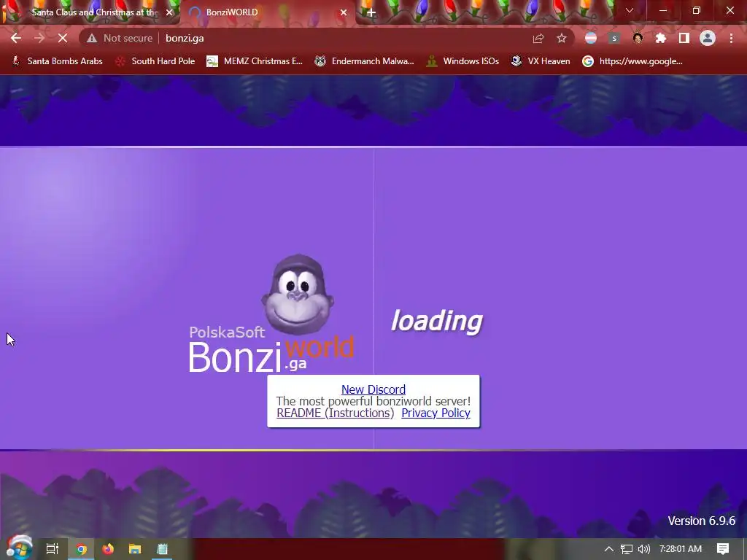Image resolution: width=747 pixels, height=560 pixels.
Task: Open the gray S extension icon
Action: point(614,38)
